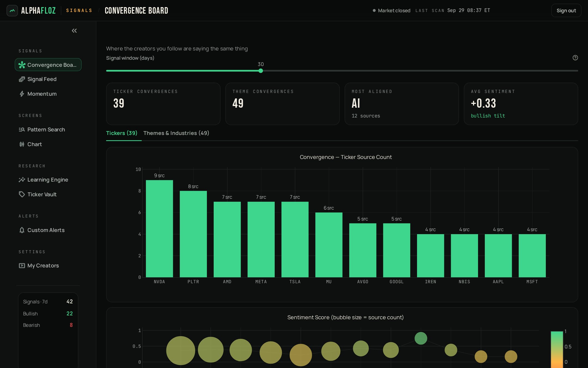Click the small green sentiment bubble
Image resolution: width=588 pixels, height=368 pixels.
click(x=421, y=338)
